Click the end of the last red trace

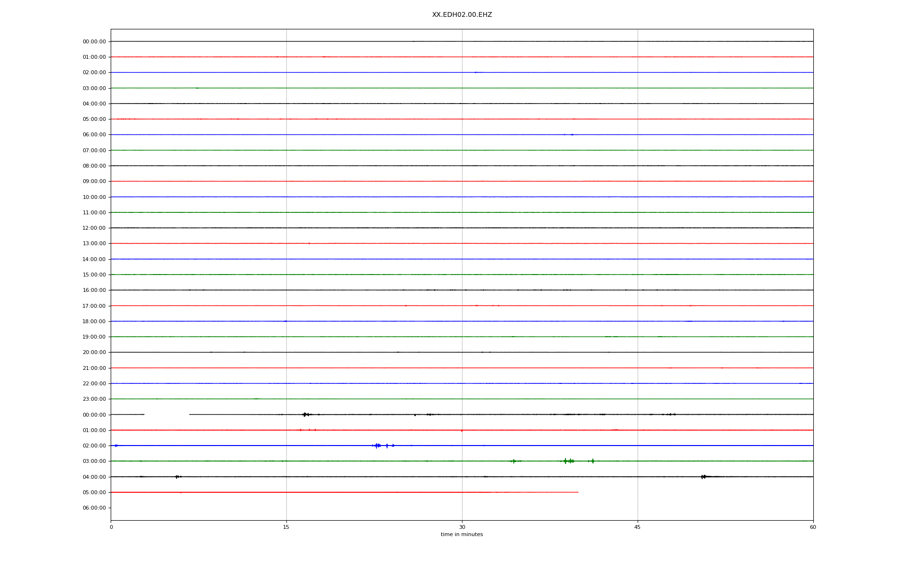(x=577, y=492)
